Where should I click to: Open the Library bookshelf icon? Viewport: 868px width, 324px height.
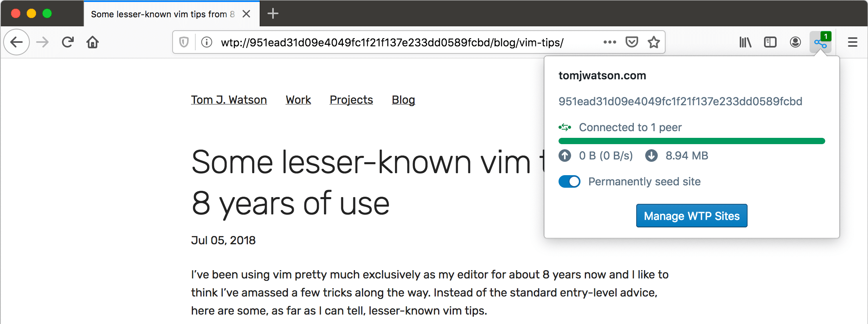coord(745,42)
